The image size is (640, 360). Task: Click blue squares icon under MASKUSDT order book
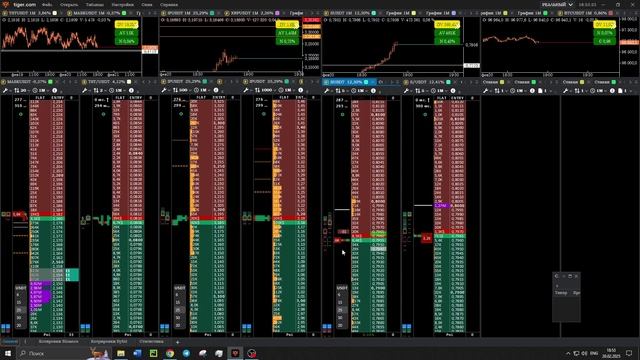[5, 327]
